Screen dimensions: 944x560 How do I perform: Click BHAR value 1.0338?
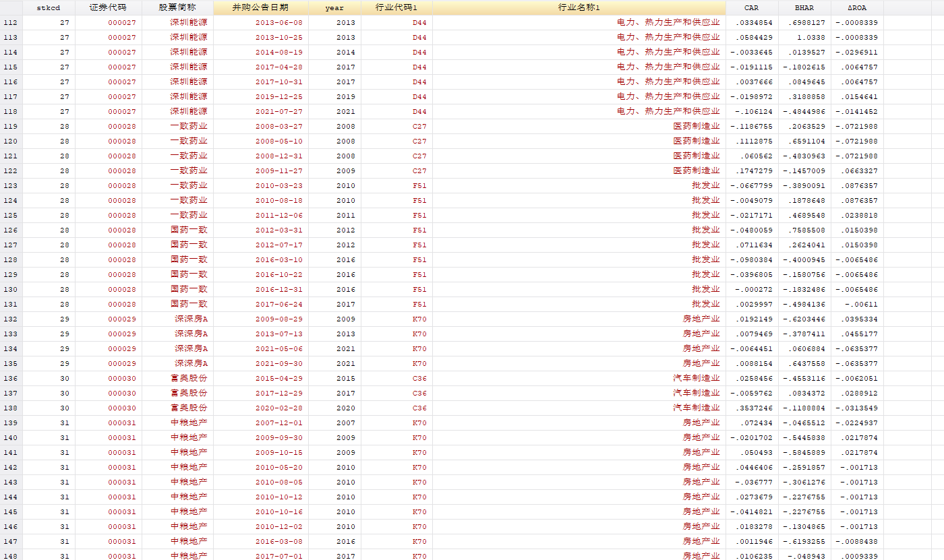[x=812, y=37]
